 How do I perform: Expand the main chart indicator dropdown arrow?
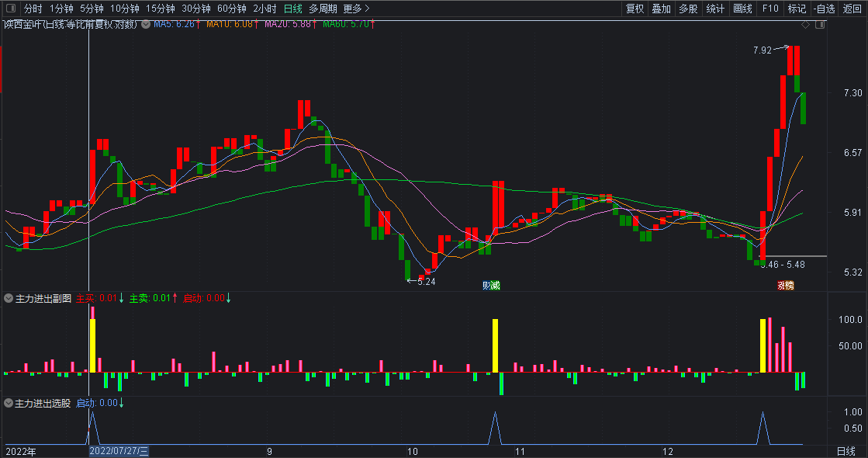click(x=146, y=24)
